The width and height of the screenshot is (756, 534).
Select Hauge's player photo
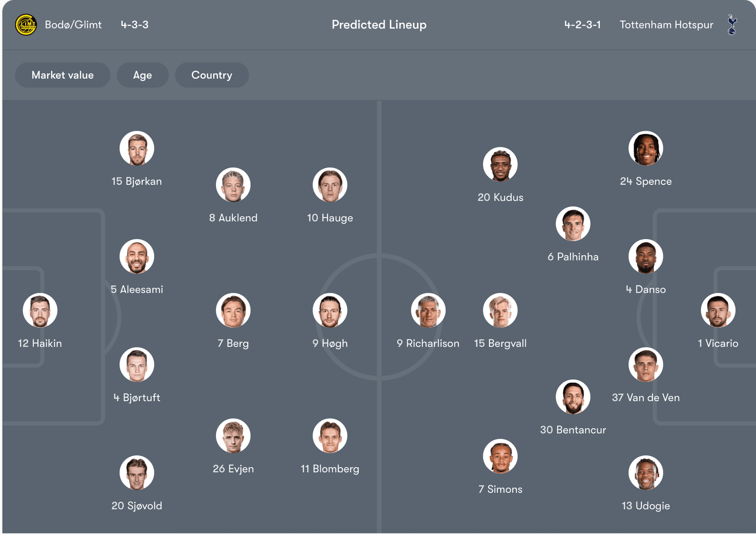tap(330, 185)
